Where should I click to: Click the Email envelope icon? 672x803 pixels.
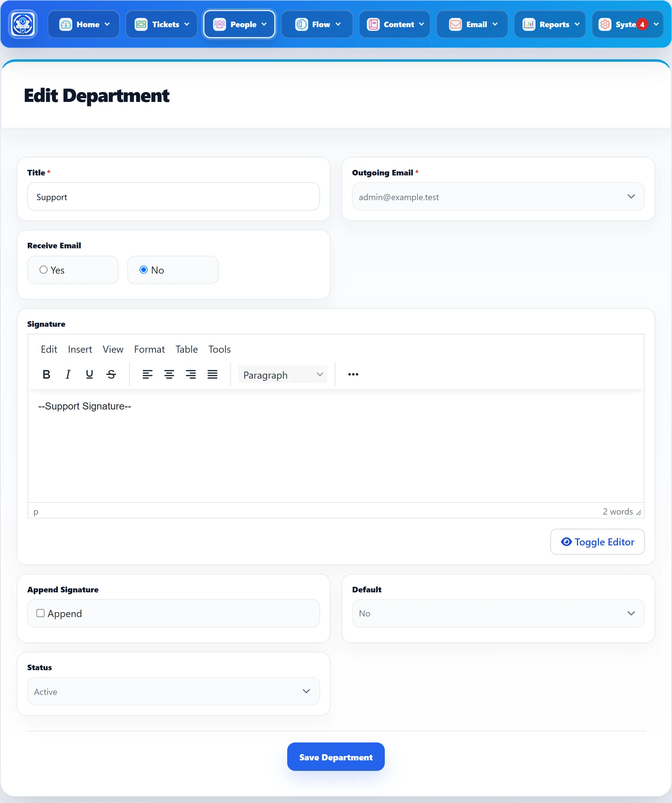coord(455,24)
